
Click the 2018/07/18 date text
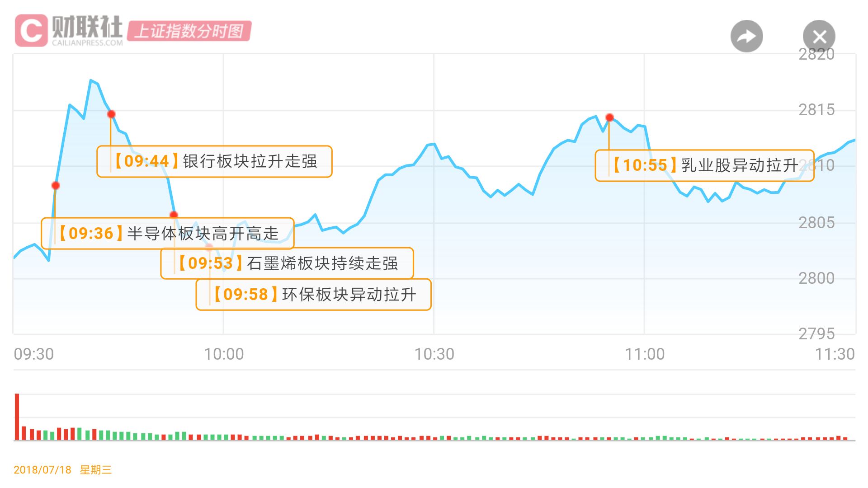click(x=42, y=470)
